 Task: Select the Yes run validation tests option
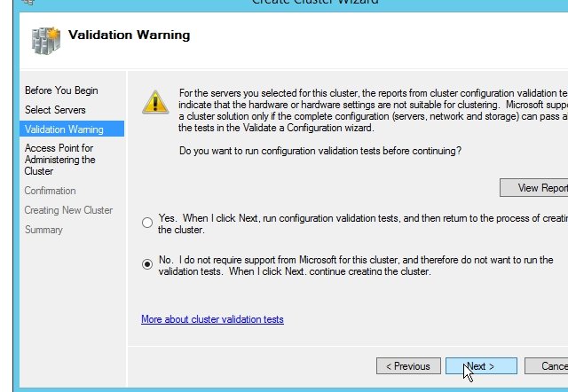point(147,223)
